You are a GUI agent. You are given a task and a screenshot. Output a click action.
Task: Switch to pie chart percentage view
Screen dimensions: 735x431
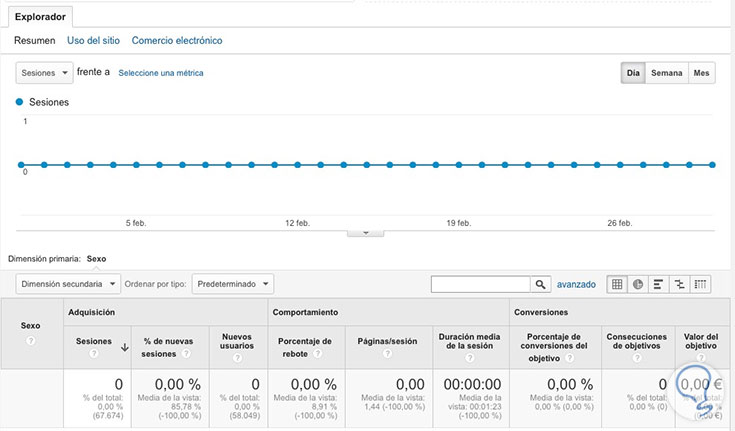pyautogui.click(x=638, y=284)
